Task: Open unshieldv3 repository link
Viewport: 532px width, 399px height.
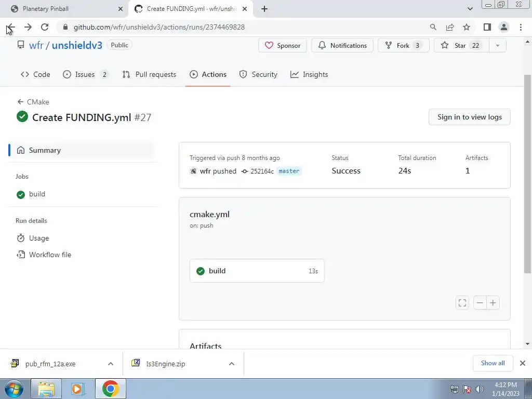Action: (77, 45)
